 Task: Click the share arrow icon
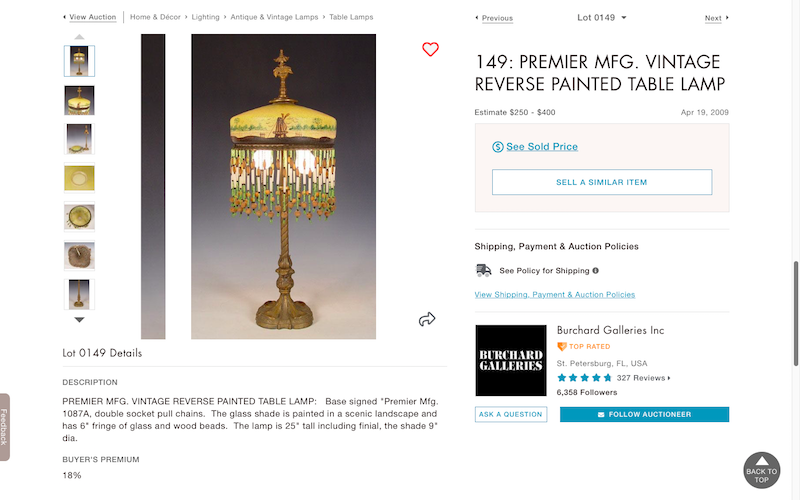(x=427, y=319)
